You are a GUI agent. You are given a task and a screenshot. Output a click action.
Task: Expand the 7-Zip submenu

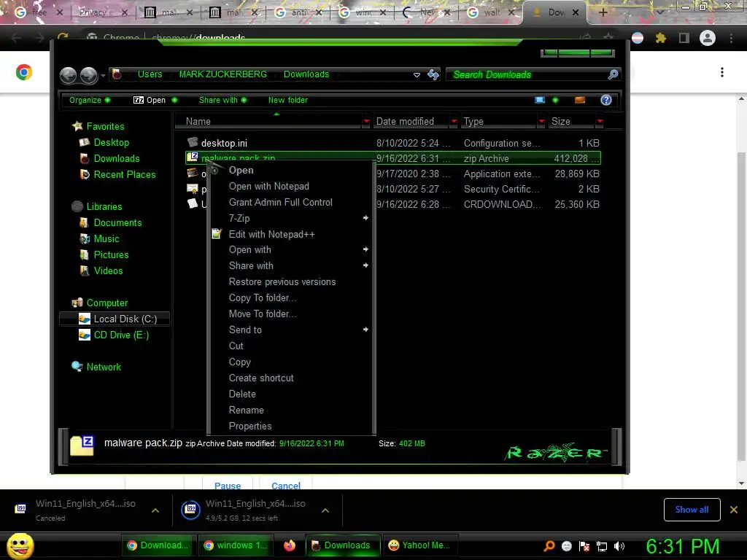pyautogui.click(x=290, y=218)
